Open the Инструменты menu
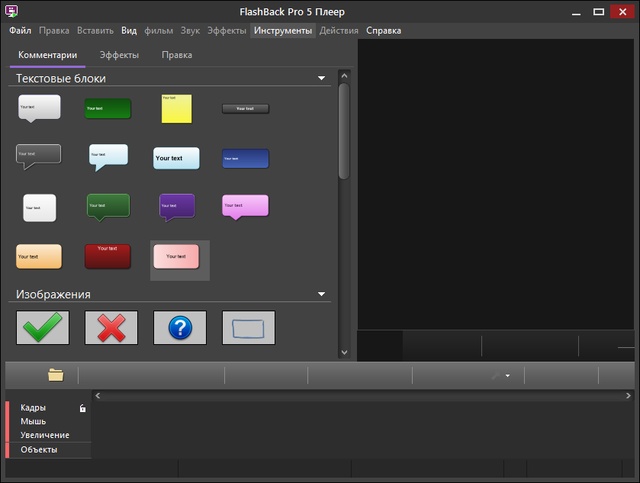 tap(283, 31)
